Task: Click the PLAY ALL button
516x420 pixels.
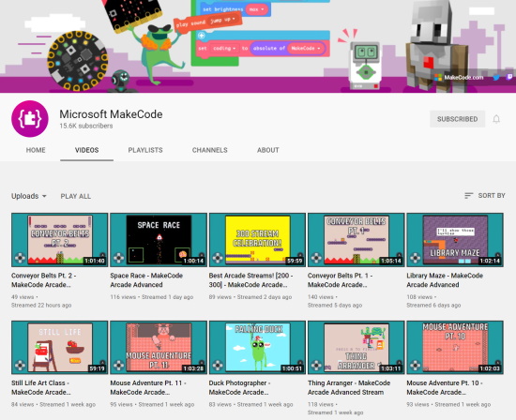Action: pyautogui.click(x=76, y=196)
